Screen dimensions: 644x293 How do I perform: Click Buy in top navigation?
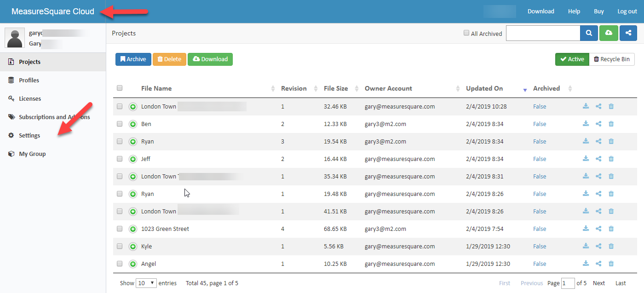[599, 11]
